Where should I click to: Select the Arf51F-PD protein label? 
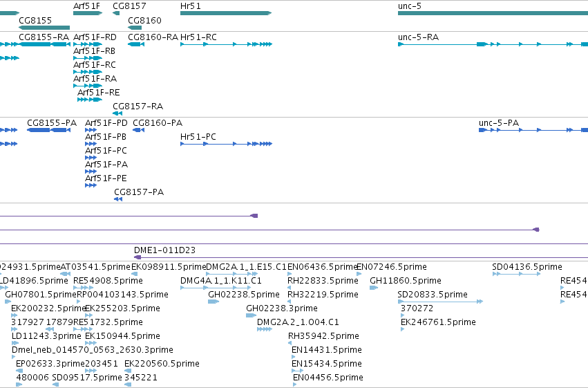pos(106,123)
